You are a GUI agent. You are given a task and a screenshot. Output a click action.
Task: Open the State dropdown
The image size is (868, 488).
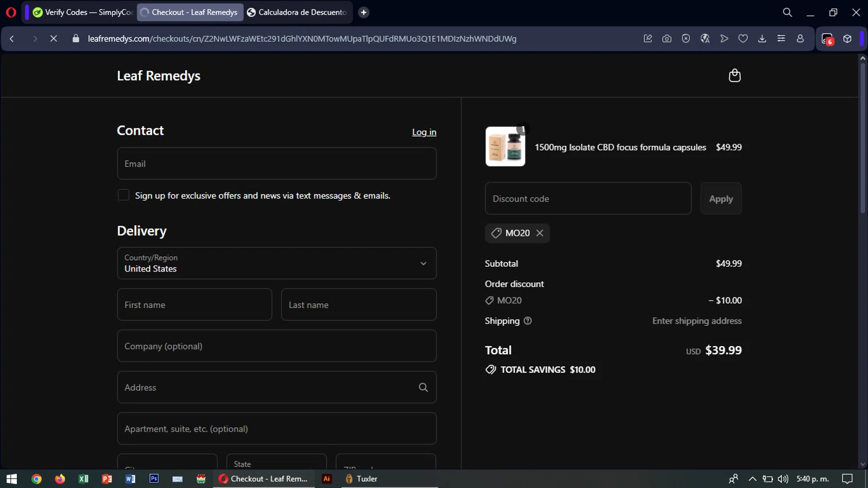(277, 462)
